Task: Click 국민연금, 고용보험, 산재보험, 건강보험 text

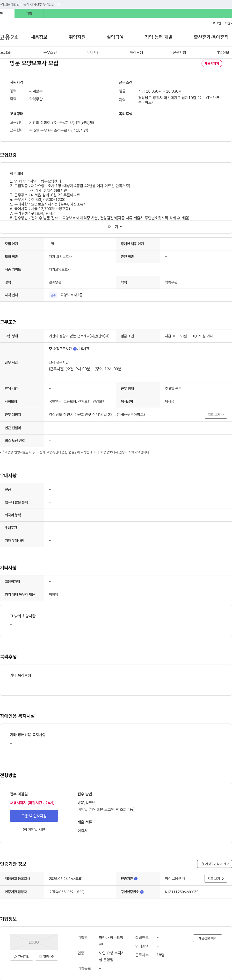Action: coord(77,401)
